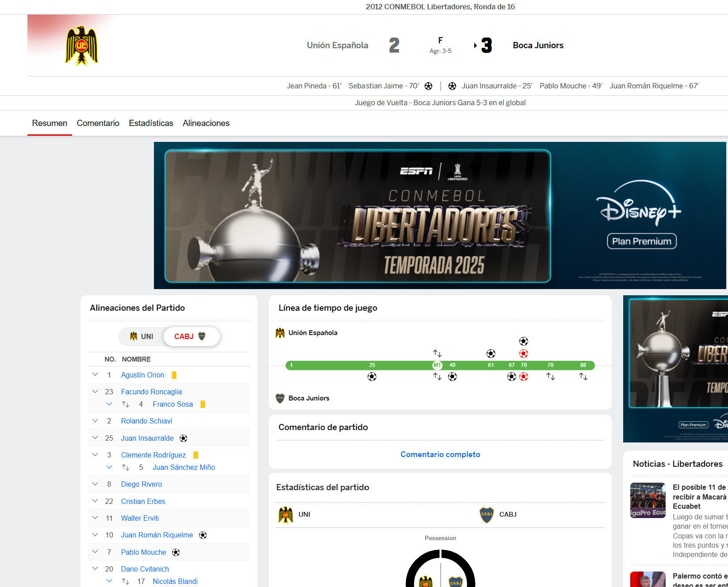728x587 pixels.
Task: Expand Franco Sosa's substitute row chevron
Action: pyautogui.click(x=109, y=404)
